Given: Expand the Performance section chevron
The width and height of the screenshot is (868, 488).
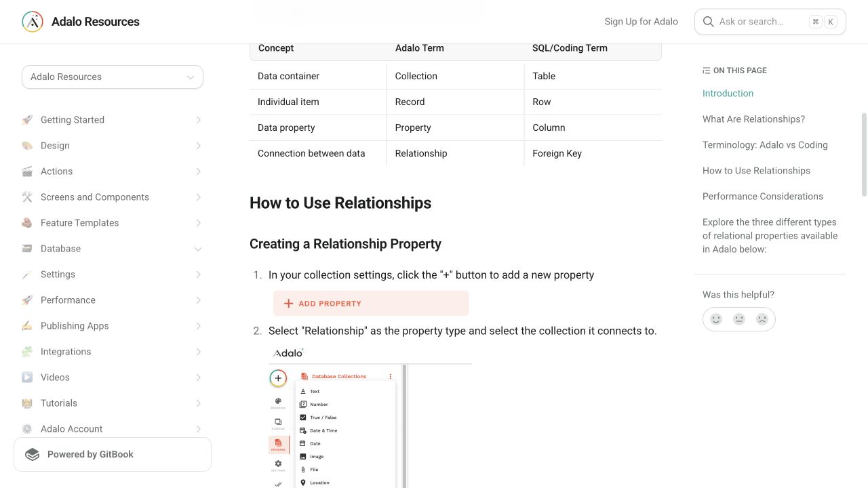Looking at the screenshot, I should (x=198, y=300).
